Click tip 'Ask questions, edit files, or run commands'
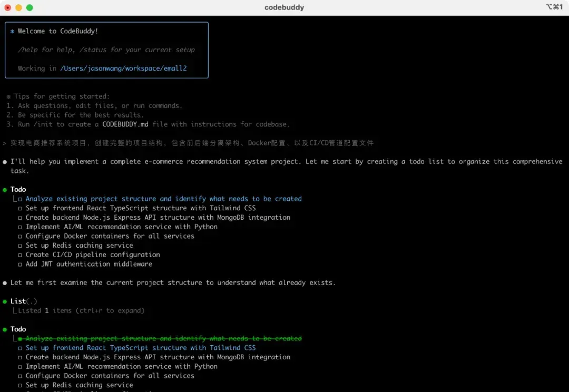Image resolution: width=569 pixels, height=392 pixels. tap(100, 105)
